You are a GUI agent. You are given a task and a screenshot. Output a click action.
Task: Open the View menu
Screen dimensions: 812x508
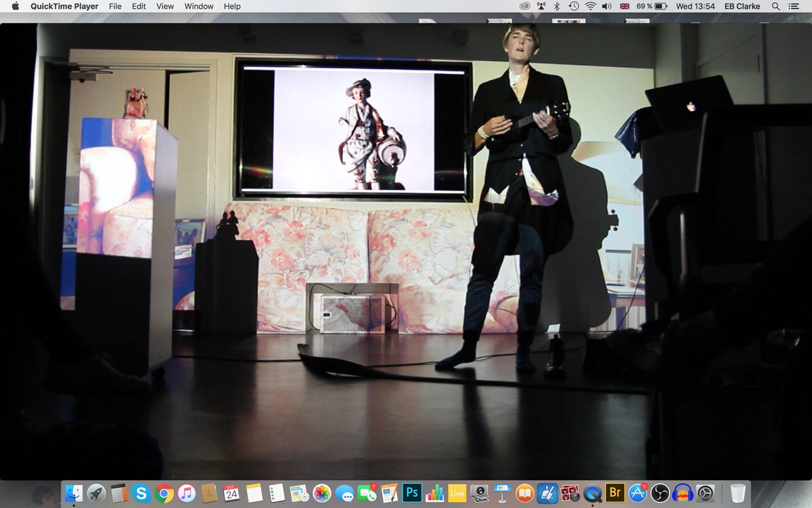tap(165, 6)
